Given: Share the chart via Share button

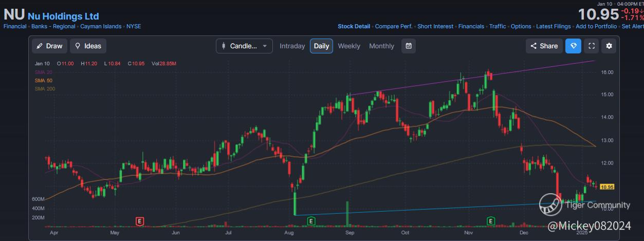Looking at the screenshot, I should (544, 46).
